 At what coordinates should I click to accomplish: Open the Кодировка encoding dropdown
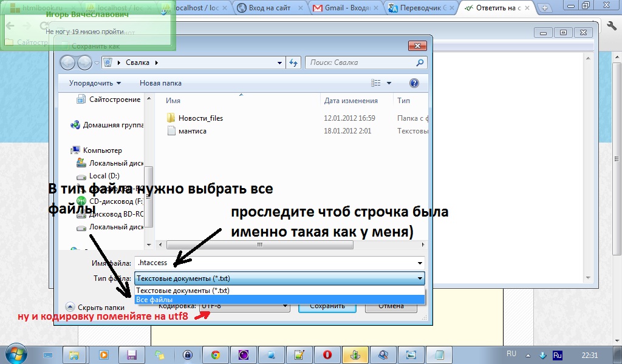pos(284,306)
